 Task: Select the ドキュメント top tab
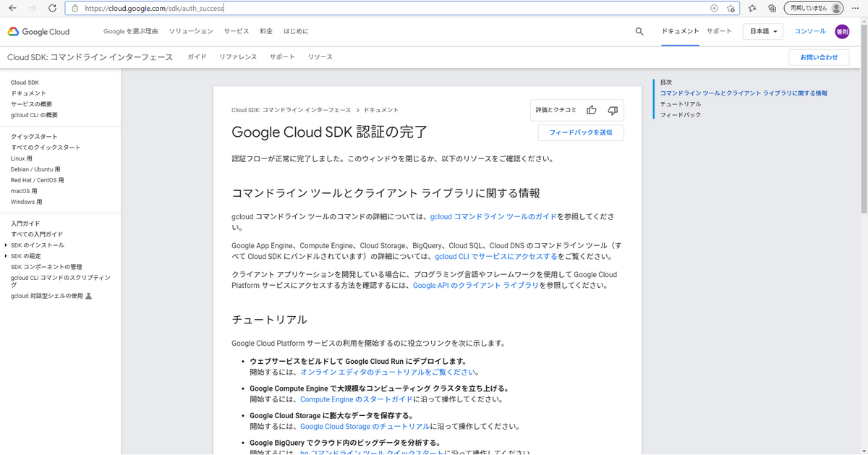[x=681, y=32]
